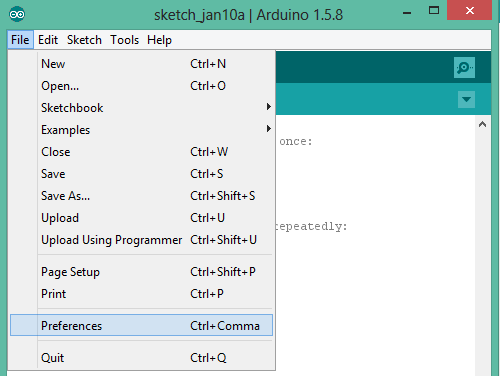Select New from the File menu
This screenshot has width=500, height=376.
click(141, 64)
